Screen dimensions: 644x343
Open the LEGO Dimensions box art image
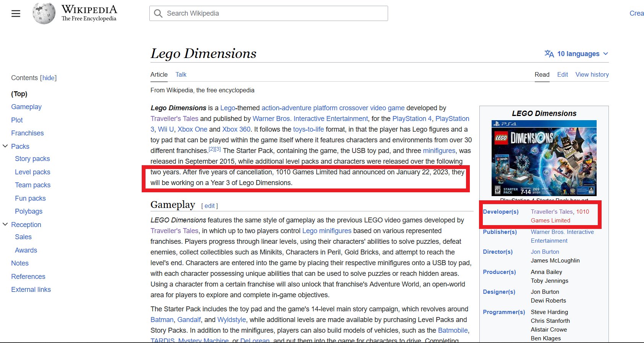(x=544, y=158)
